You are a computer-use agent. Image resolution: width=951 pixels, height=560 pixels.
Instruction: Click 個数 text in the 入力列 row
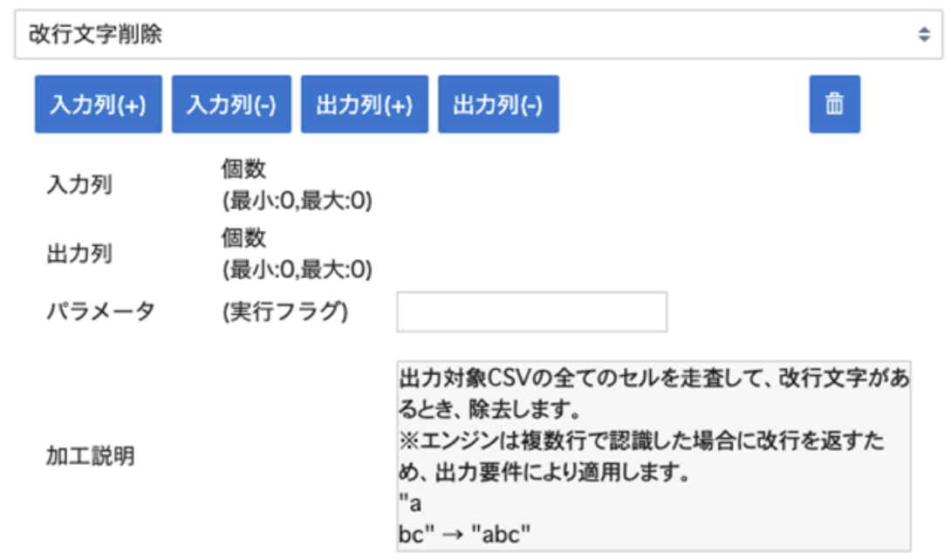[x=244, y=168]
